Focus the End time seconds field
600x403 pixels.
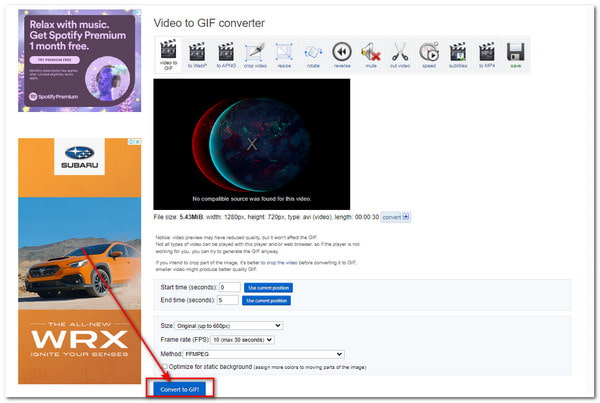click(x=228, y=300)
